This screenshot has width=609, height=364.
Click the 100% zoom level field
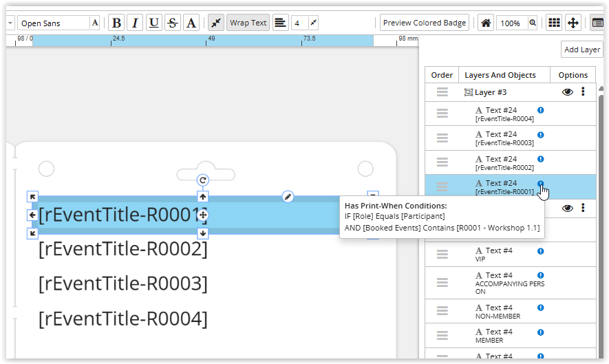click(x=510, y=23)
